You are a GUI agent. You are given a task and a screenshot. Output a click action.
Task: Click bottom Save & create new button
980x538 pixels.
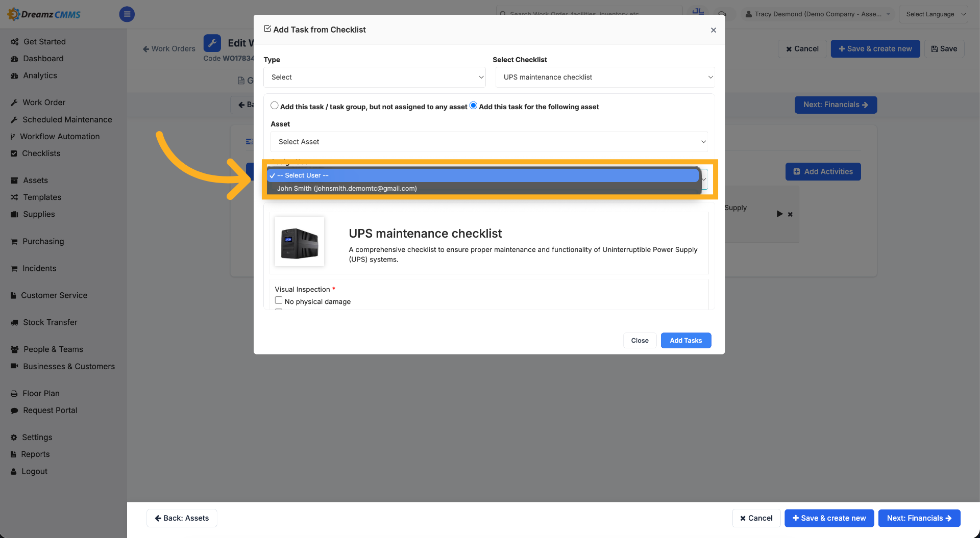pos(829,518)
